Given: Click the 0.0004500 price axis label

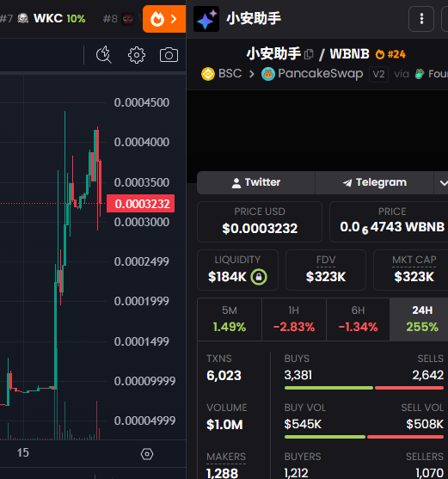Looking at the screenshot, I should pos(142,102).
